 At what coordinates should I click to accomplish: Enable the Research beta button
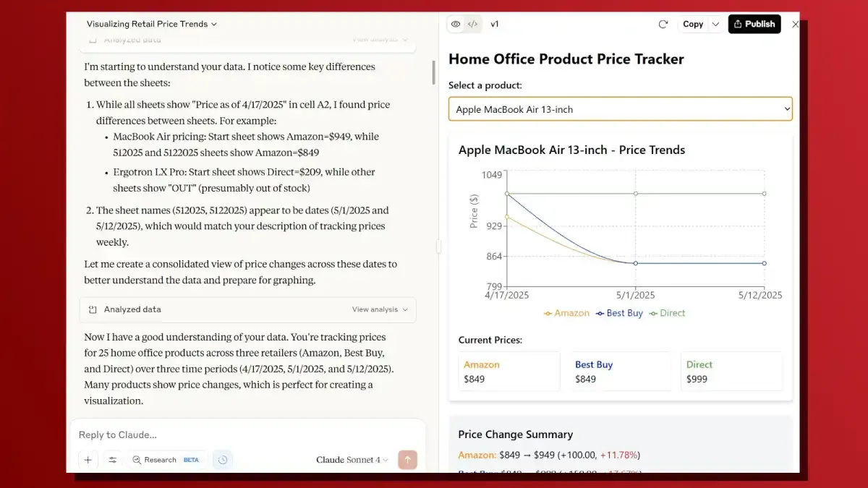[x=165, y=460]
